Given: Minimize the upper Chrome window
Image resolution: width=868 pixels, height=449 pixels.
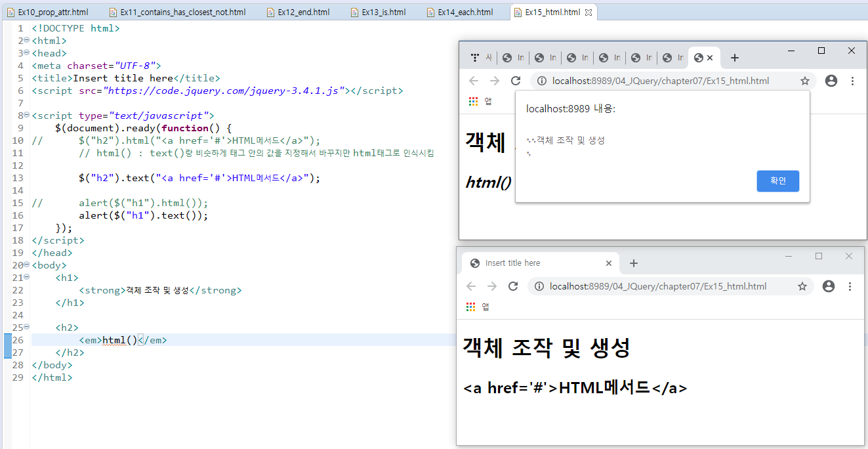Looking at the screenshot, I should (x=791, y=51).
